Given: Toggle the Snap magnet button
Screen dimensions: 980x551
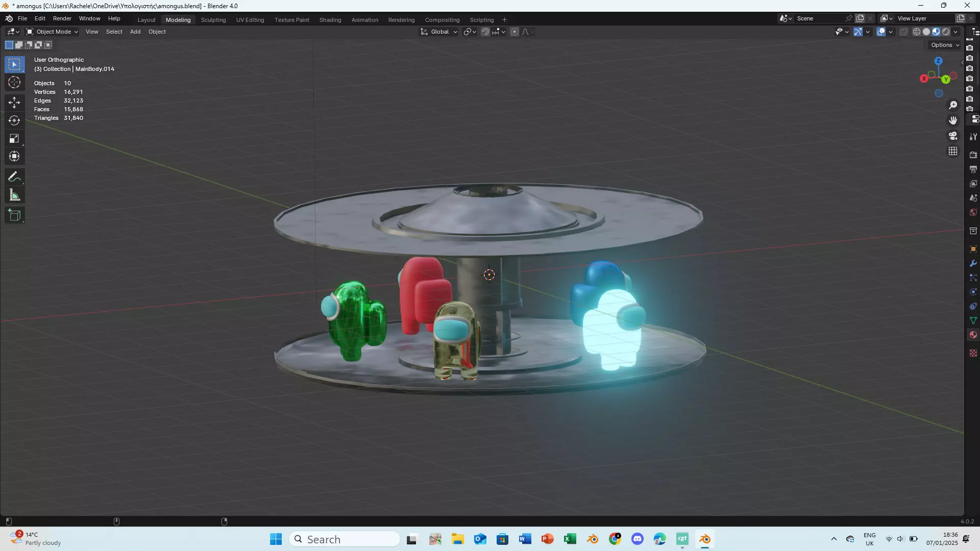Looking at the screenshot, I should pos(485,32).
